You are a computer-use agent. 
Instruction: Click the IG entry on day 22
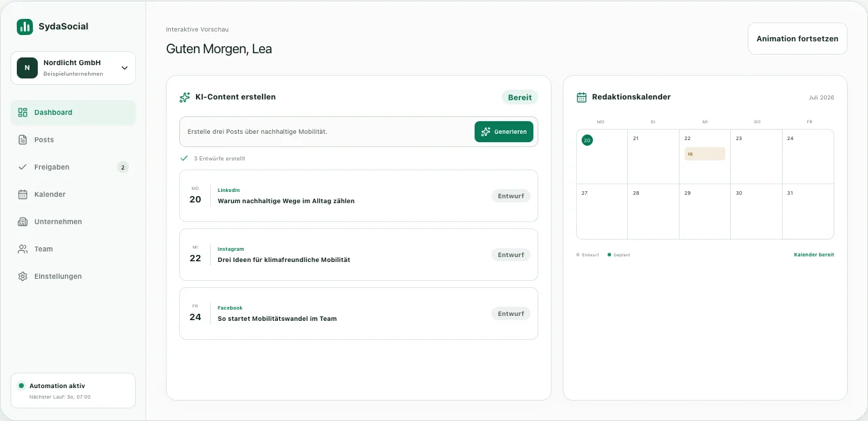tap(705, 154)
